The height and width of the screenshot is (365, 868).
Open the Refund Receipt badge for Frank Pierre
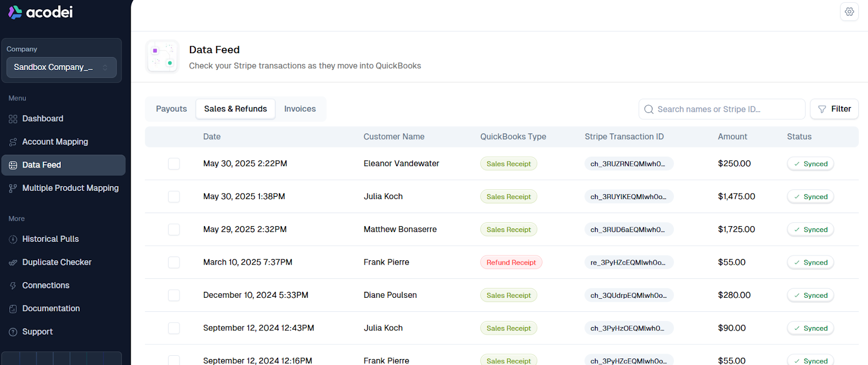[x=510, y=262]
